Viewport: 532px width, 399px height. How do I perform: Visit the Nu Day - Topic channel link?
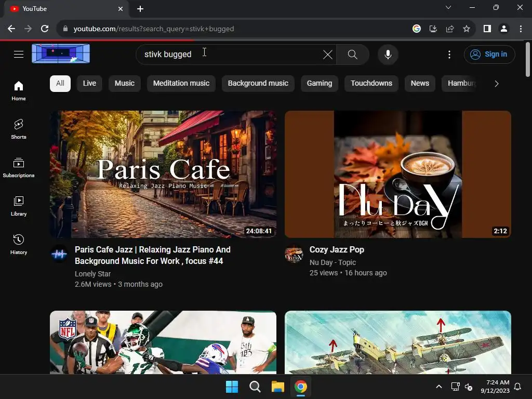(x=332, y=262)
